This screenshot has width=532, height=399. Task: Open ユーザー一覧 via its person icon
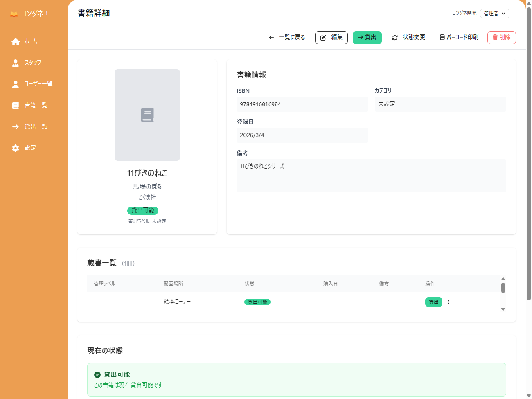pos(16,84)
